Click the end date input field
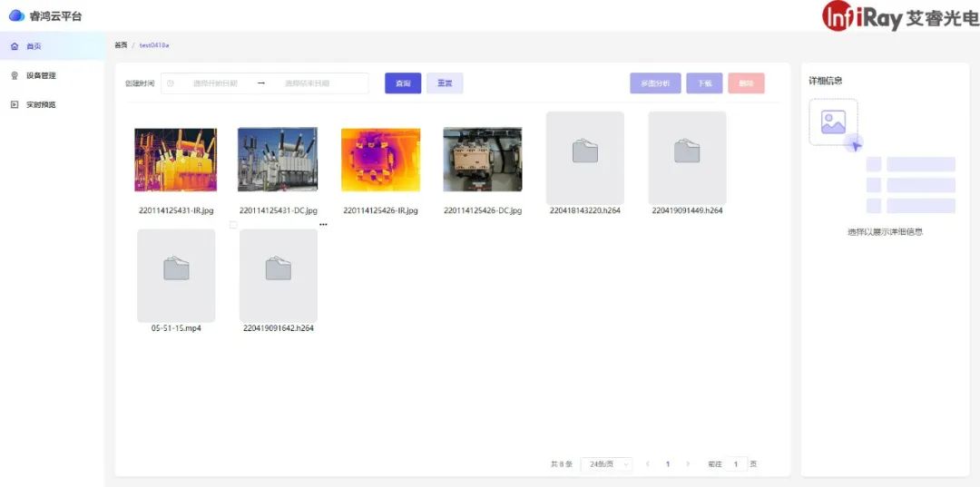 tap(307, 83)
